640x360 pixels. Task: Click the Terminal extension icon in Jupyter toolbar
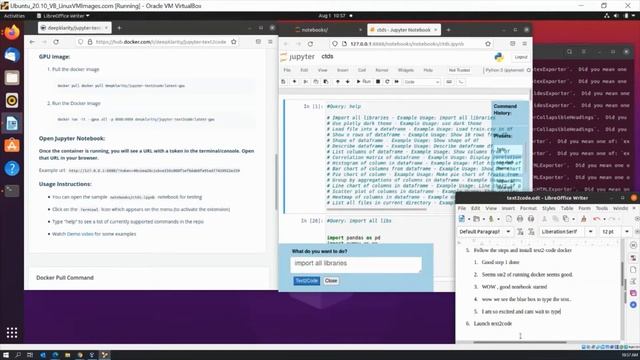(x=461, y=82)
